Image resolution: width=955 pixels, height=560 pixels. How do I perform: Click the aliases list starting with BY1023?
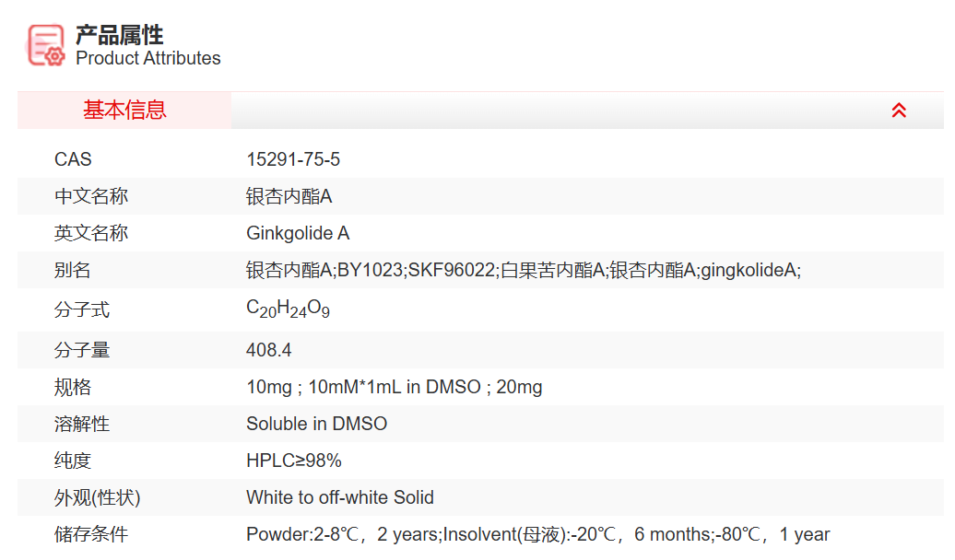pos(523,271)
